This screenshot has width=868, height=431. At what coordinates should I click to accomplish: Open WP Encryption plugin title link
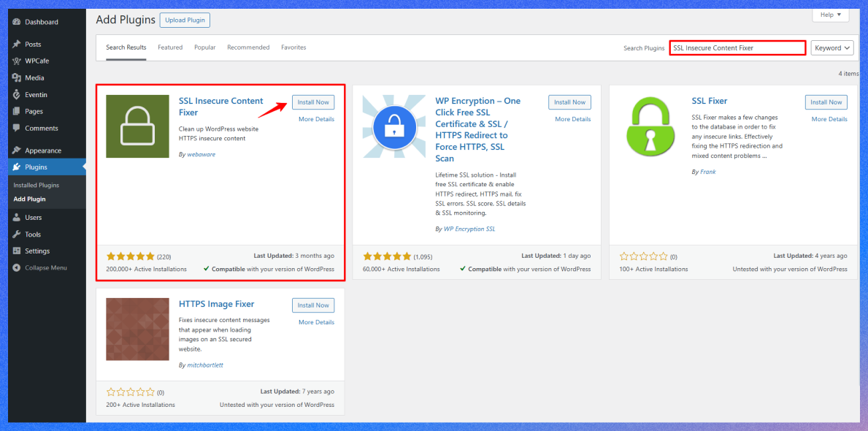pyautogui.click(x=478, y=129)
